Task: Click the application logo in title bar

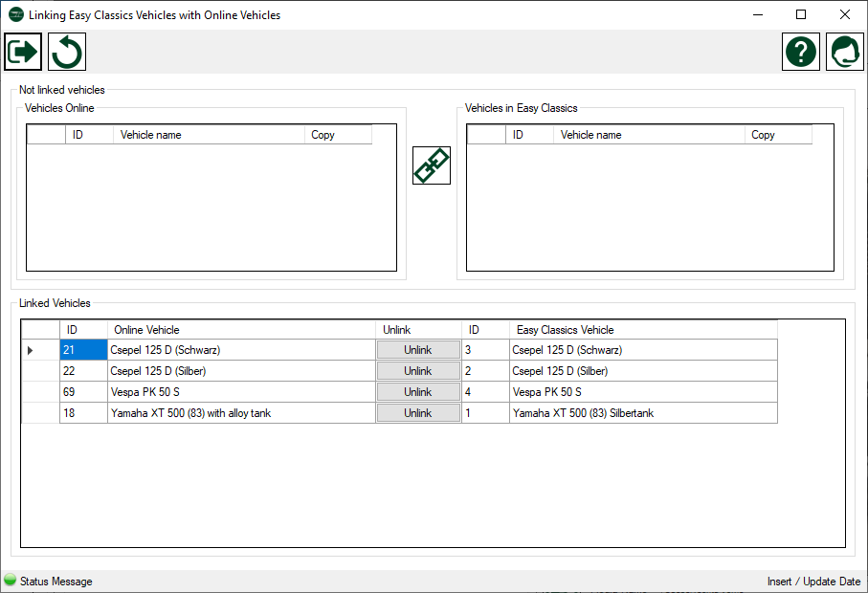Action: pos(16,15)
